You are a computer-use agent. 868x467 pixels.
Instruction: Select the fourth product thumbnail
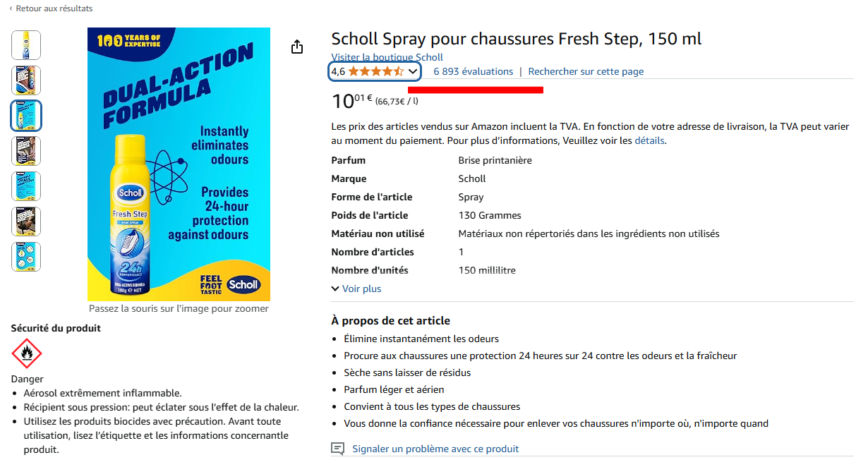[26, 151]
